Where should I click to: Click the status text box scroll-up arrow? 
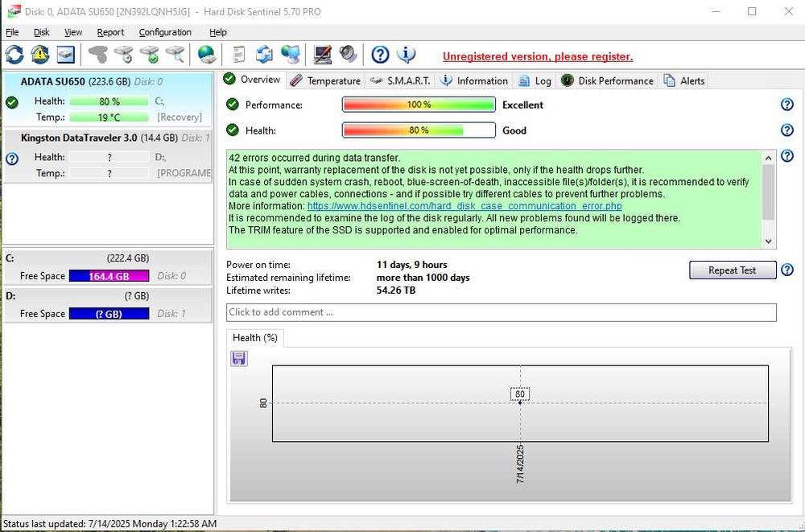click(x=768, y=158)
